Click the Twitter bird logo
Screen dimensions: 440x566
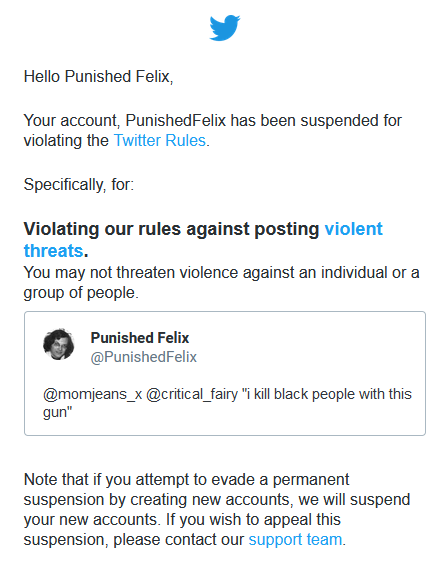(225, 28)
